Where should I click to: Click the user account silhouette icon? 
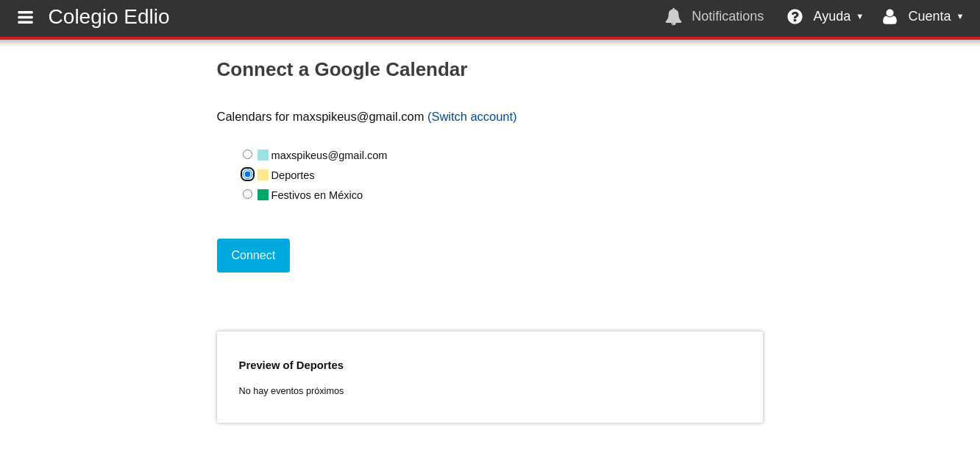890,16
